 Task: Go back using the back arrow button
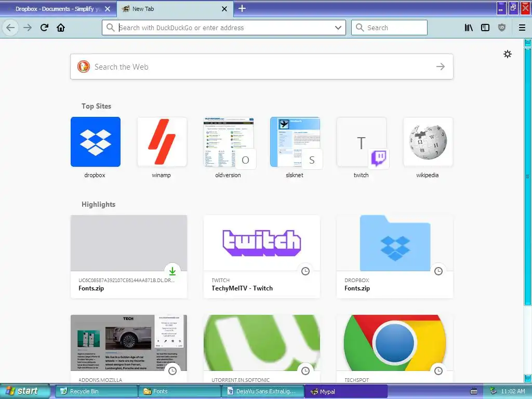tap(10, 28)
